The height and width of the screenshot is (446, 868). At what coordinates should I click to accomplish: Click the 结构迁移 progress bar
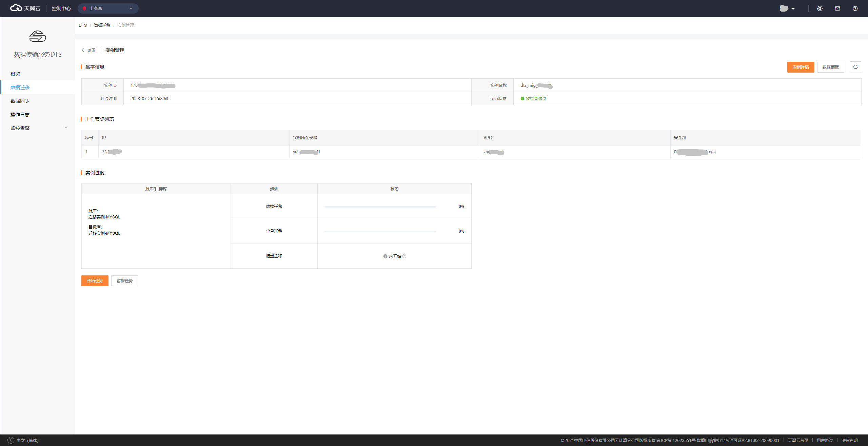click(380, 207)
